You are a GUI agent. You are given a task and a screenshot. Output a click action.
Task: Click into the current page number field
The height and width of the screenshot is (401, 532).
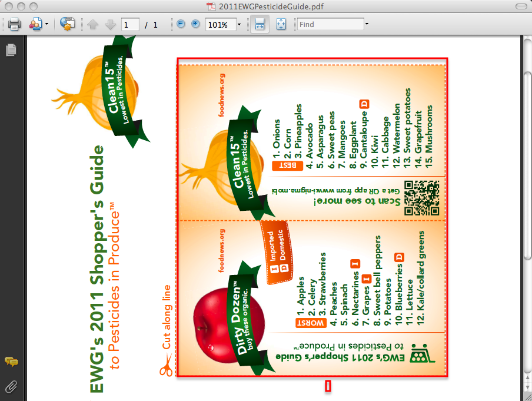[130, 25]
